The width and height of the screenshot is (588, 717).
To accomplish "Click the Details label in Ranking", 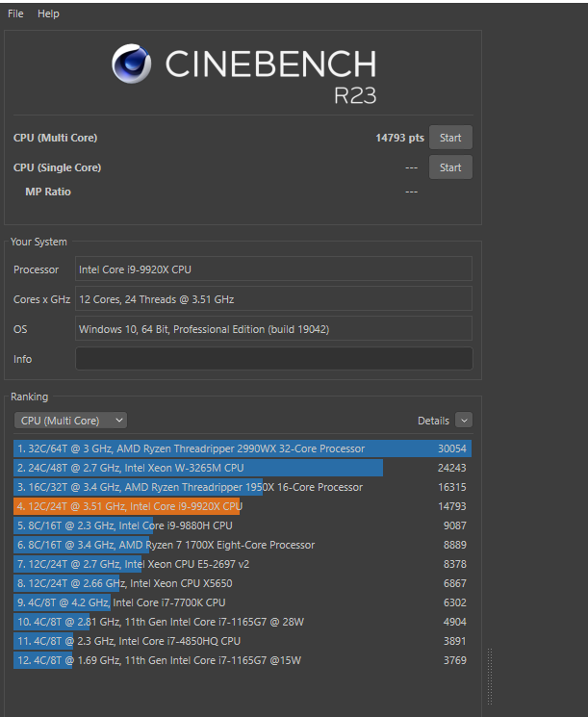I will click(x=433, y=421).
